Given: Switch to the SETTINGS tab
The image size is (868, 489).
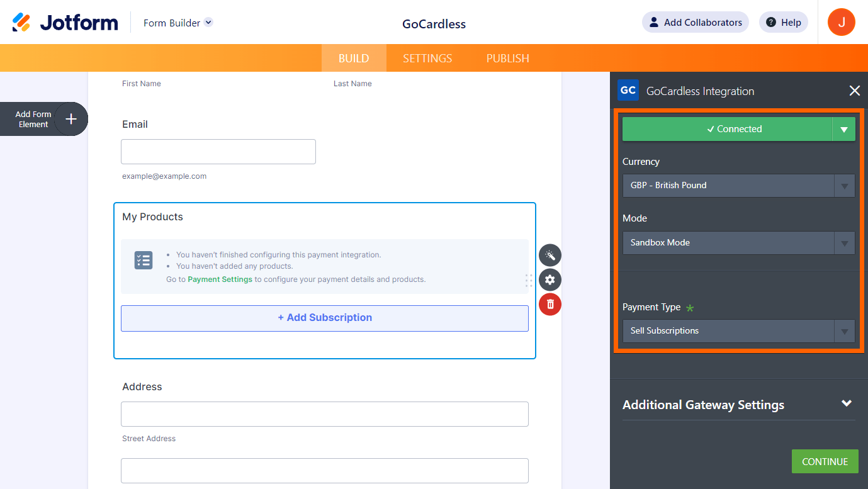Looking at the screenshot, I should coord(427,58).
